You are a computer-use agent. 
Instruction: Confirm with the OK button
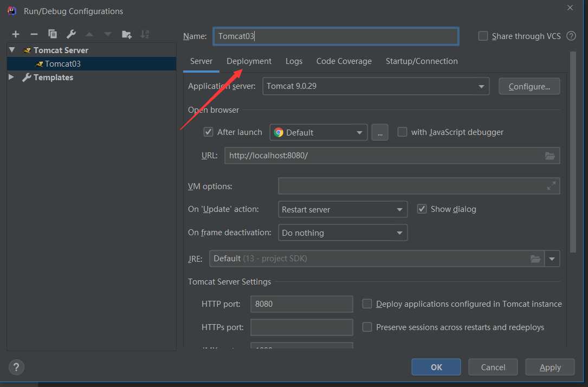coord(436,367)
